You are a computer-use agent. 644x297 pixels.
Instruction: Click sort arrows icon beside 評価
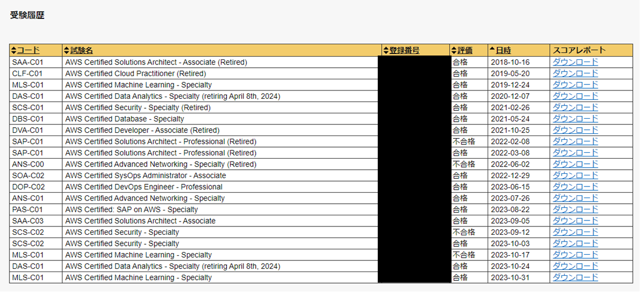[454, 51]
